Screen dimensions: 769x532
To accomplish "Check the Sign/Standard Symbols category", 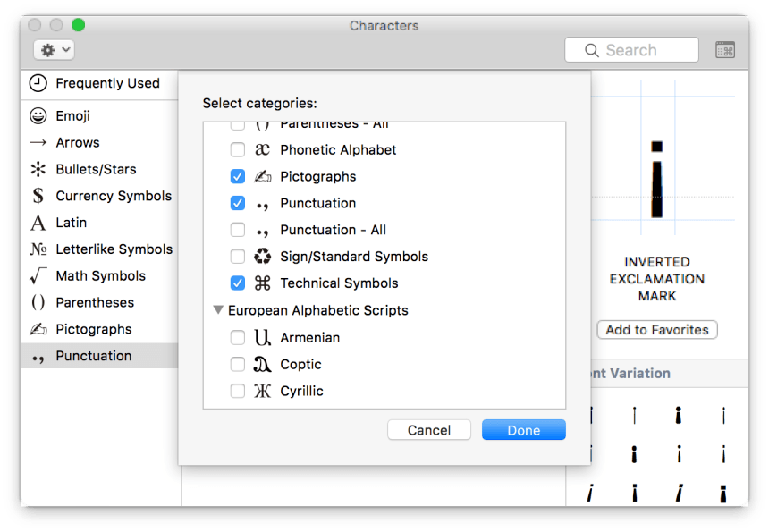I will 237,257.
